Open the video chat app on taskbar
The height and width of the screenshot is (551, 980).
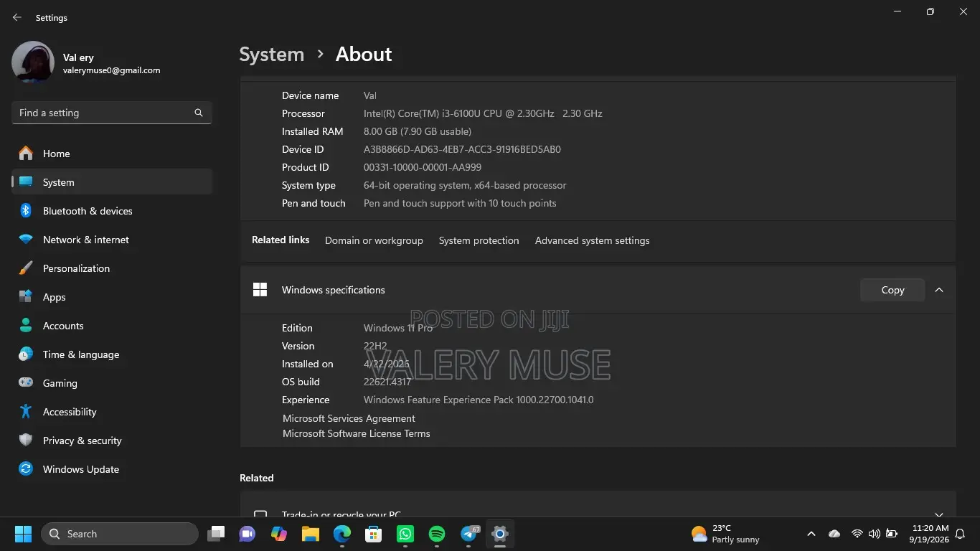tap(248, 534)
